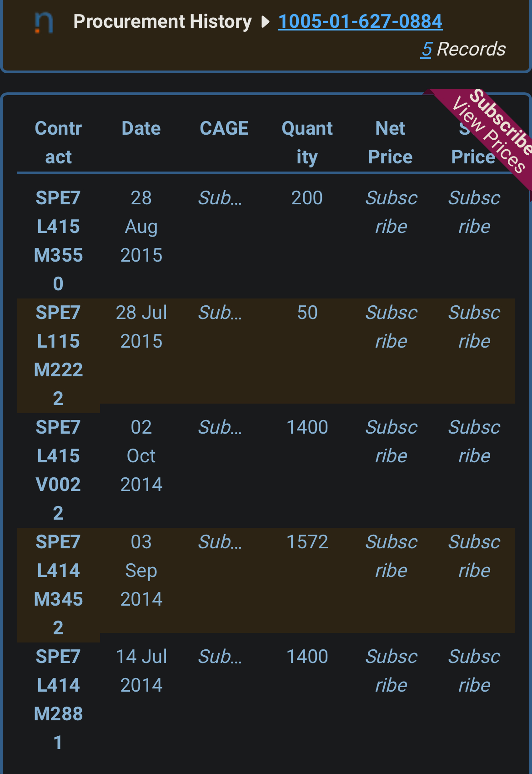This screenshot has height=774, width=532.
Task: Open contract SPE7L414M2881
Action: pyautogui.click(x=58, y=699)
